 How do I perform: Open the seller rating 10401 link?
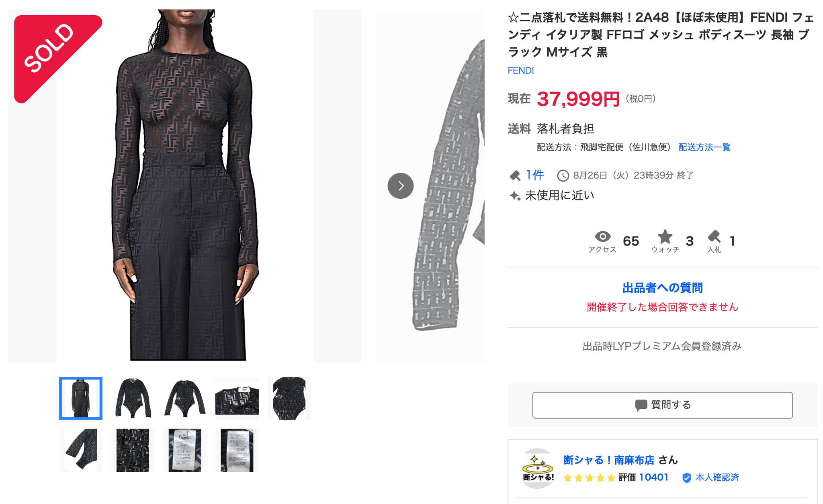[x=653, y=477]
